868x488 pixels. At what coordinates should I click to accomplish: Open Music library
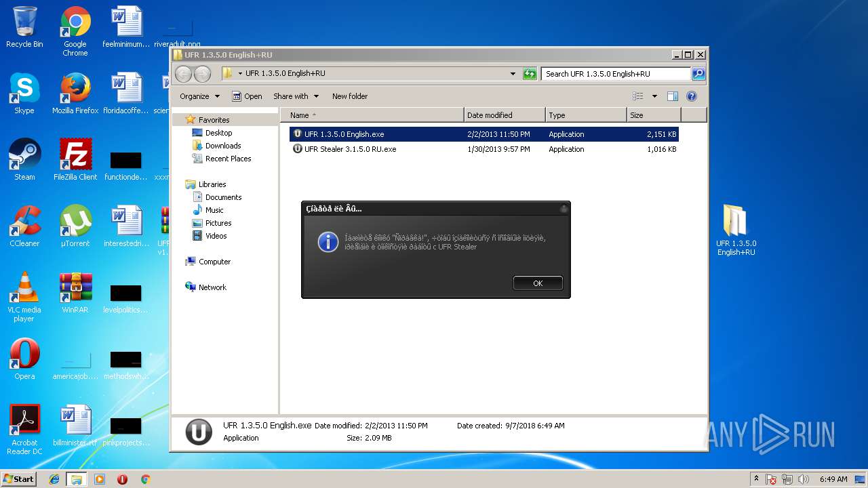tap(214, 210)
